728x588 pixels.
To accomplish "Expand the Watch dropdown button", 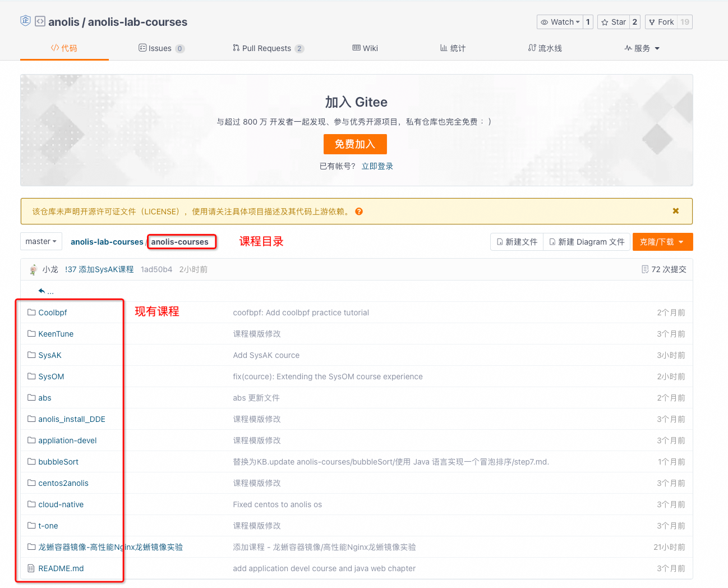I will [x=560, y=22].
